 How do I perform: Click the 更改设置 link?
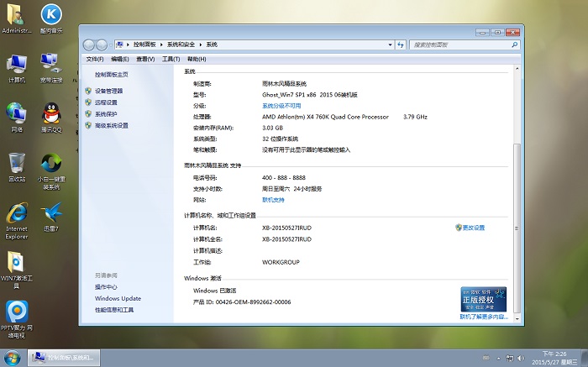[x=473, y=228]
